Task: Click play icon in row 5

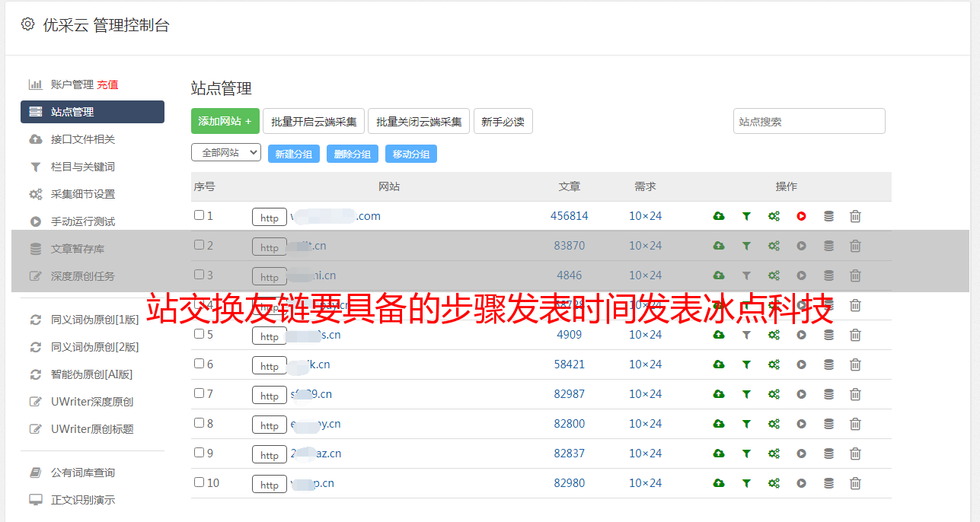Action: (x=801, y=335)
